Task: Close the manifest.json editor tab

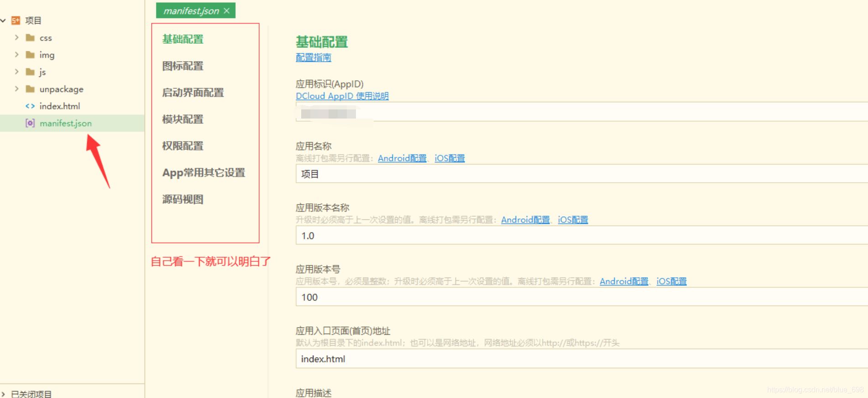Action: [x=227, y=10]
